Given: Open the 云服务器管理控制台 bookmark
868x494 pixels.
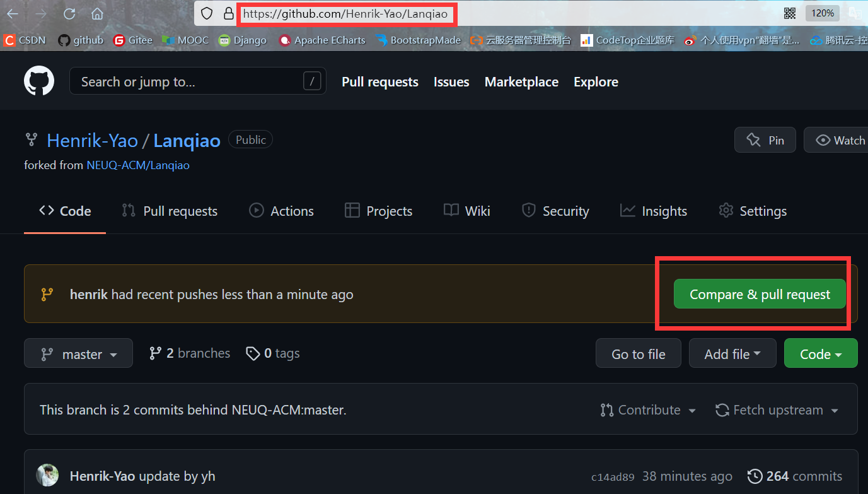Looking at the screenshot, I should 521,40.
